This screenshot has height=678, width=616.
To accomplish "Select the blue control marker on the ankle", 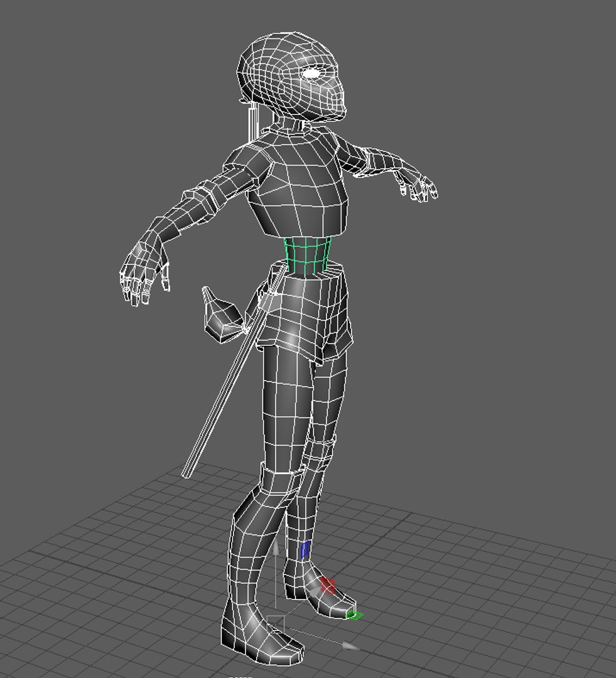I will tap(305, 549).
